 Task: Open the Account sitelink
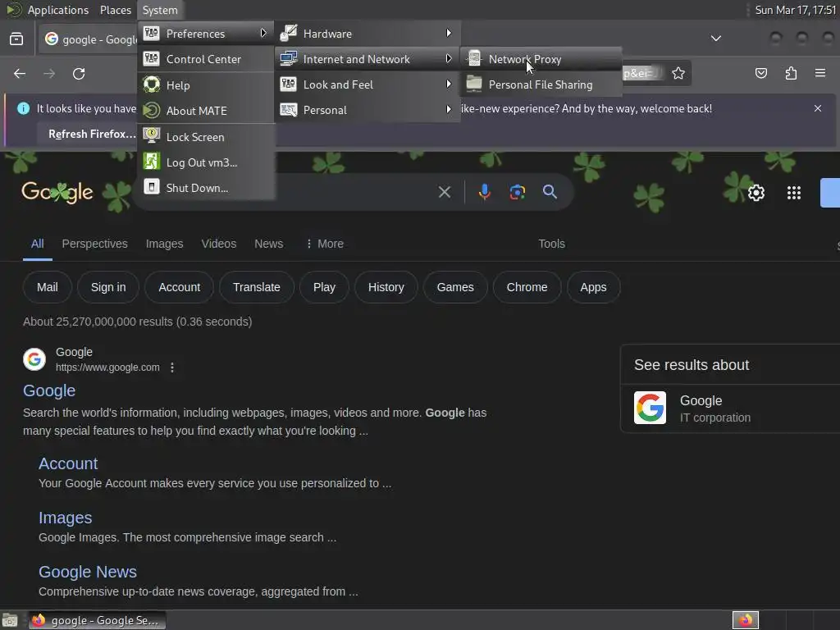coord(68,463)
